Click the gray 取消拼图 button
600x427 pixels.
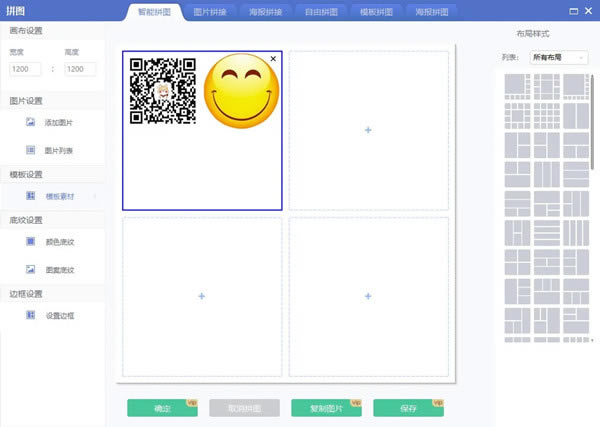point(245,408)
